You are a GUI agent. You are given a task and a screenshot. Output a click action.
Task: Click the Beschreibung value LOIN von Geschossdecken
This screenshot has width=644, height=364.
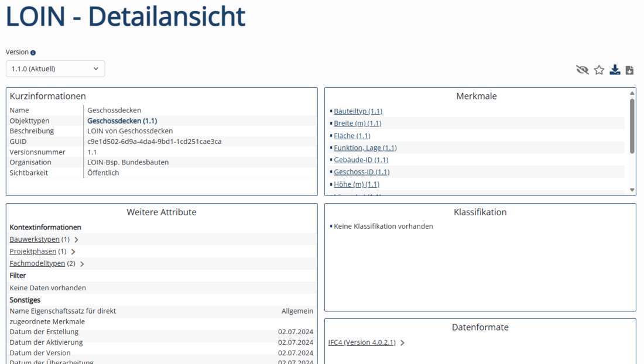[130, 131]
